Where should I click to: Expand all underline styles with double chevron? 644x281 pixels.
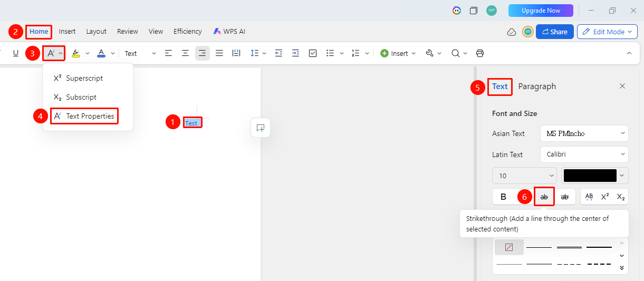(622, 268)
